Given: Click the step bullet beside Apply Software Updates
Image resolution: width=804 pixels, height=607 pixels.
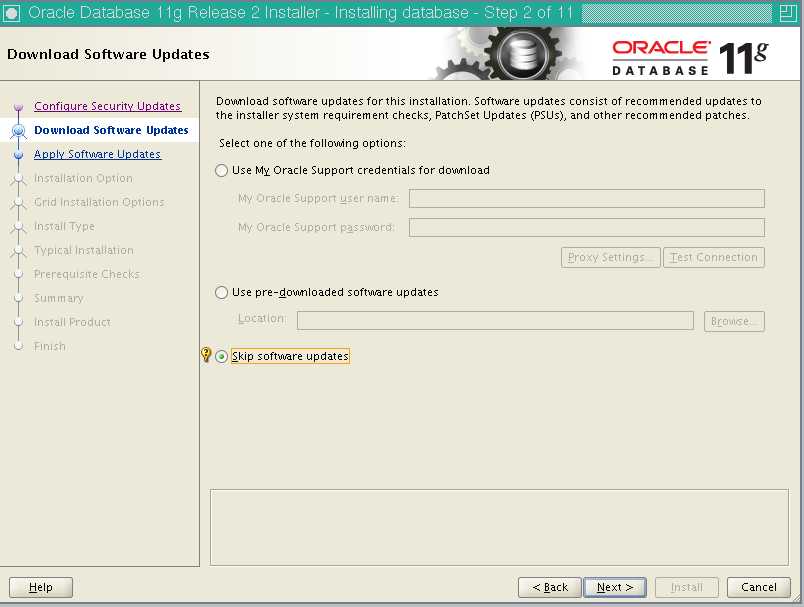Looking at the screenshot, I should (18, 155).
